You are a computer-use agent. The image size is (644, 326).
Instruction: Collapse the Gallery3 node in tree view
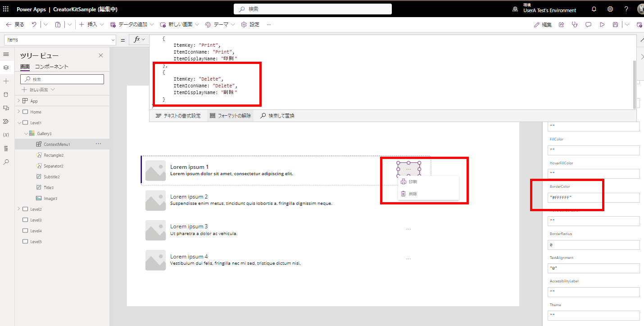pos(26,133)
